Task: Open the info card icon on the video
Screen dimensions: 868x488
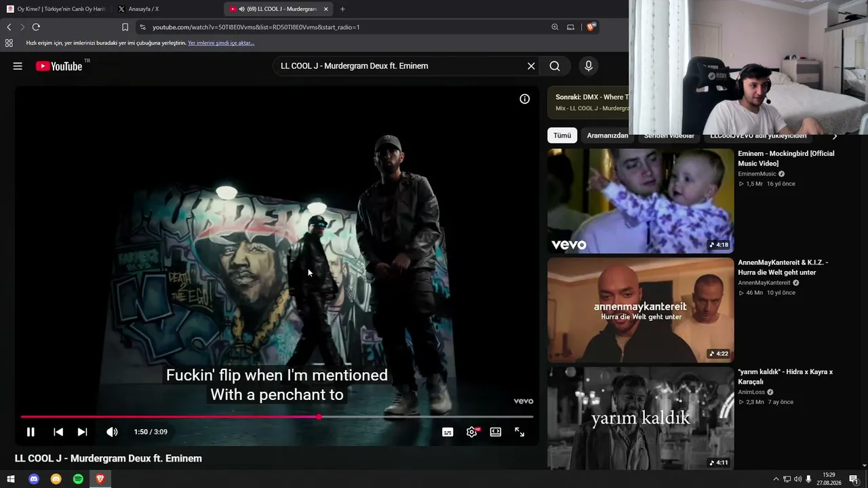Action: pyautogui.click(x=524, y=99)
